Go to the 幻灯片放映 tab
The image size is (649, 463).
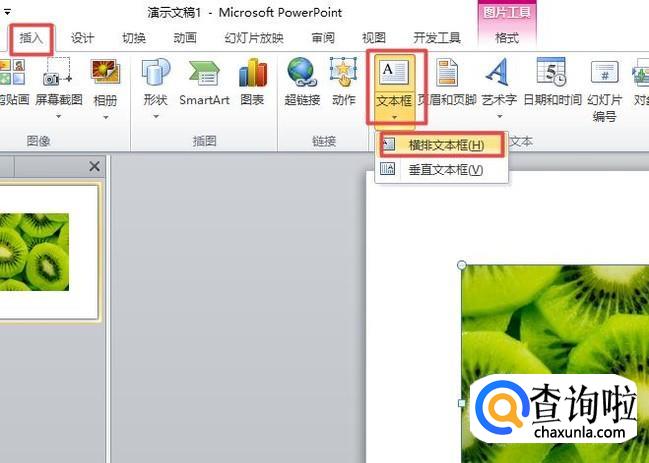point(254,38)
